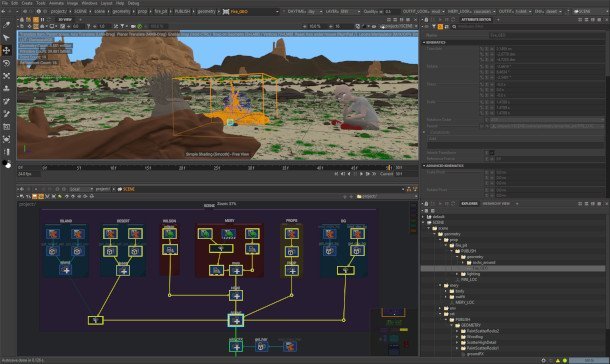Click the target icon in bottom status bar
The height and width of the screenshot is (364, 610).
point(543,360)
